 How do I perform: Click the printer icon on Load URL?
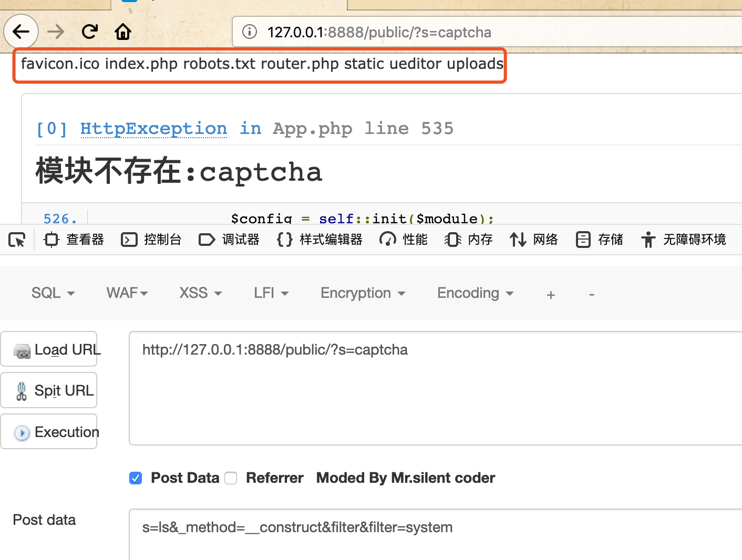22,350
